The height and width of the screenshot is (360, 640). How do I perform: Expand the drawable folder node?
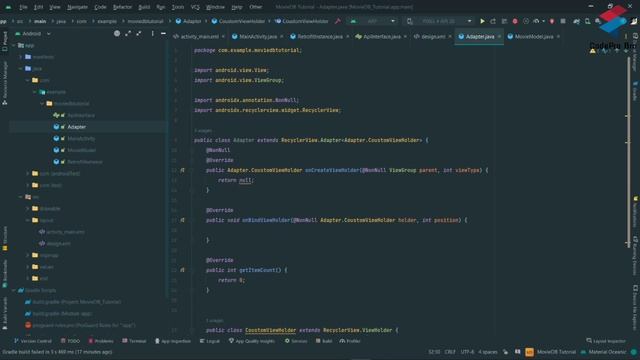(28, 209)
